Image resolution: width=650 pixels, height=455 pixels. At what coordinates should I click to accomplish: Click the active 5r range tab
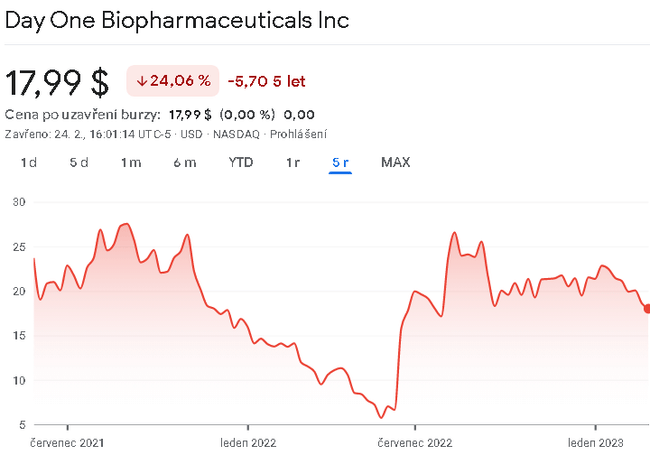340,162
